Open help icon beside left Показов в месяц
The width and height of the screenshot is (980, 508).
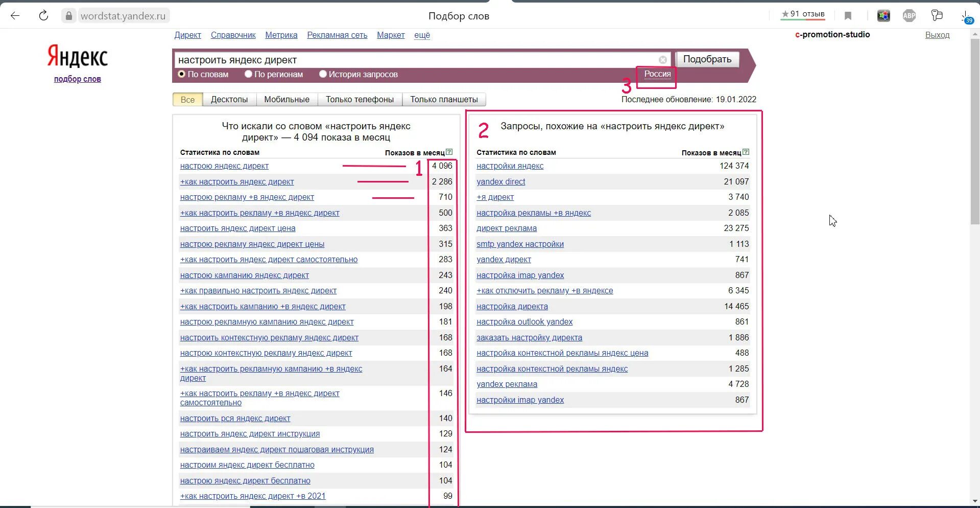point(449,152)
